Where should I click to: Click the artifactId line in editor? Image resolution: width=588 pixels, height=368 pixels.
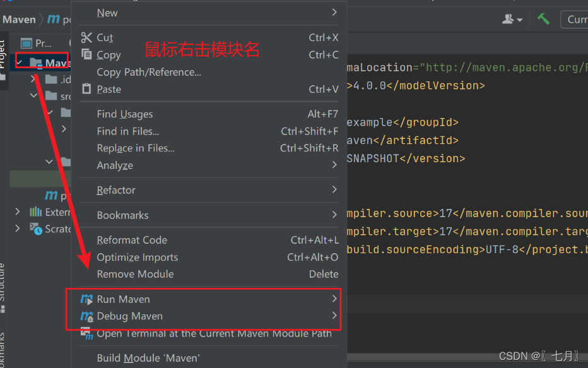point(403,140)
